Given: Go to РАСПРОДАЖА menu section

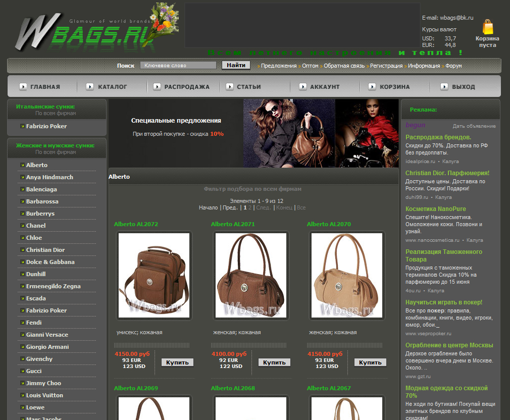Looking at the screenshot, I should 187,87.
